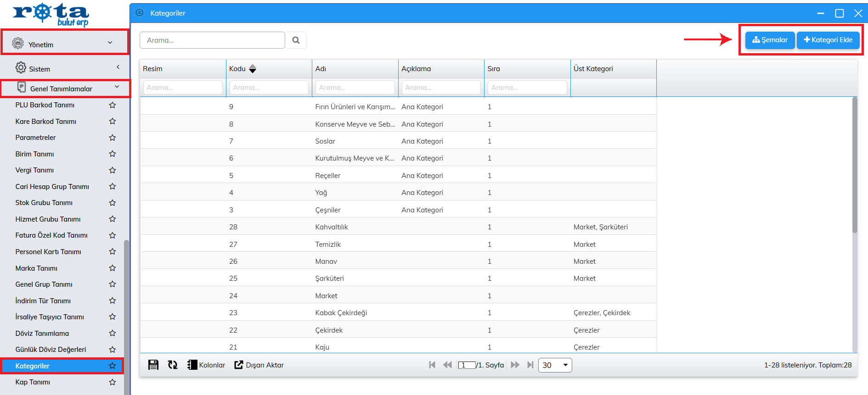The width and height of the screenshot is (868, 395).
Task: Expand Sistem menu arrow
Action: pyautogui.click(x=118, y=67)
